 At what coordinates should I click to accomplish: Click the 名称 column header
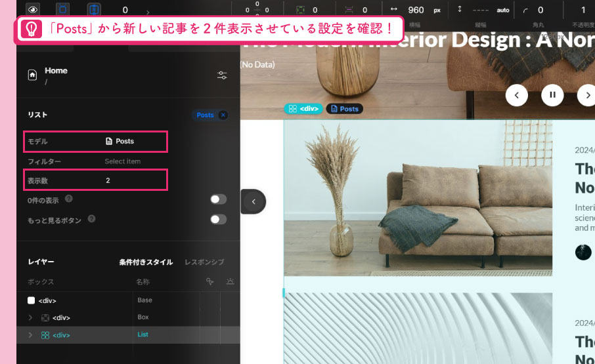143,282
